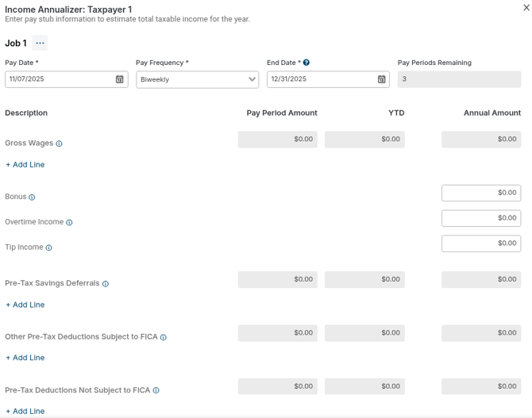This screenshot has width=532, height=418.
Task: Add line under Other Pre-Tax Deductions Subject to FICA
Action: tap(25, 358)
